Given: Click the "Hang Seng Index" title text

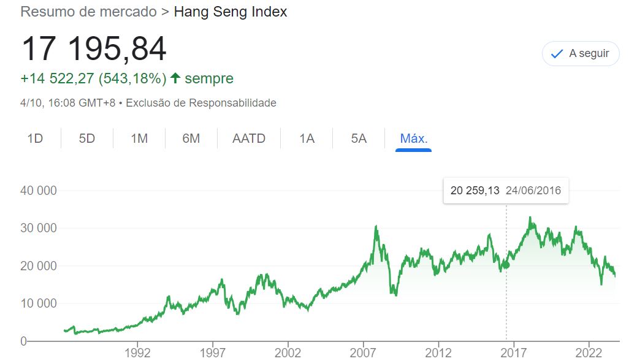Looking at the screenshot, I should (x=231, y=12).
